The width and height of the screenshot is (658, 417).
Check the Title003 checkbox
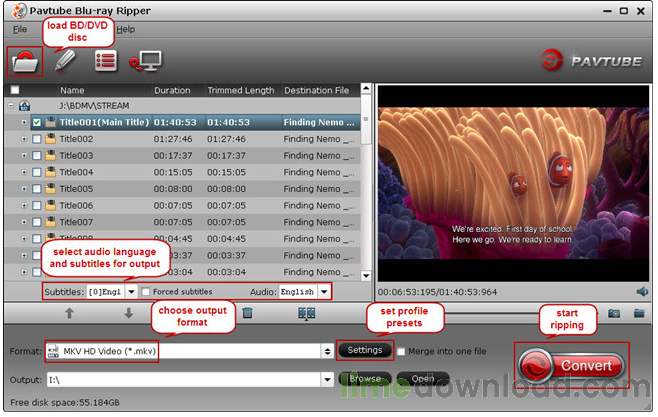pos(37,156)
